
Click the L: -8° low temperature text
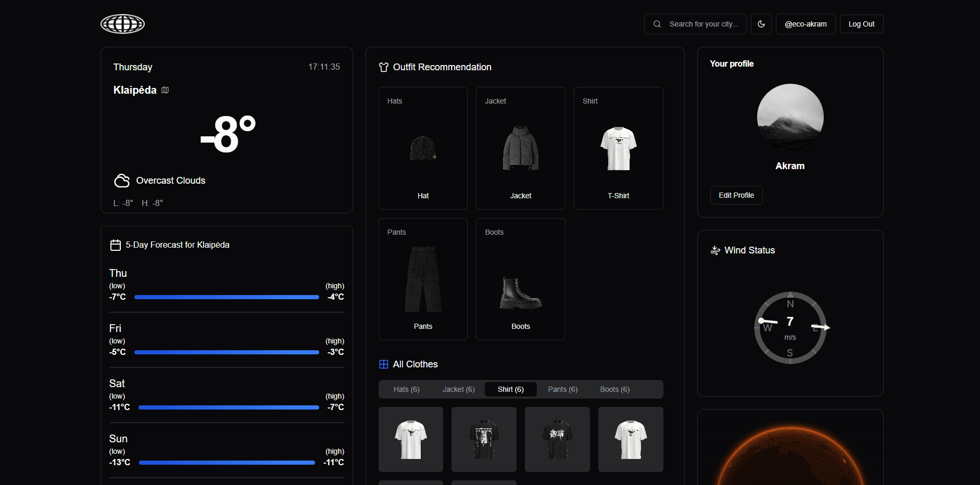tap(123, 203)
